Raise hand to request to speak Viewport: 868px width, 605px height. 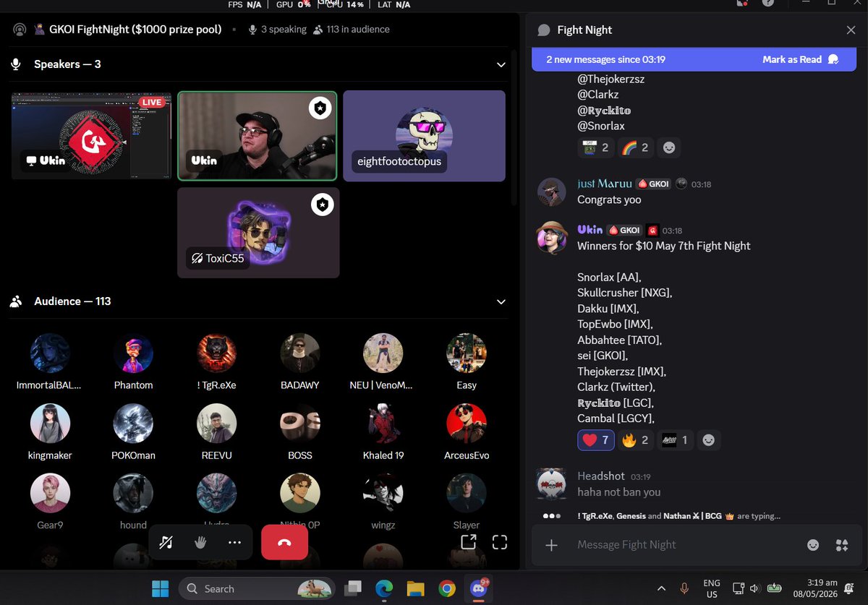click(x=200, y=542)
